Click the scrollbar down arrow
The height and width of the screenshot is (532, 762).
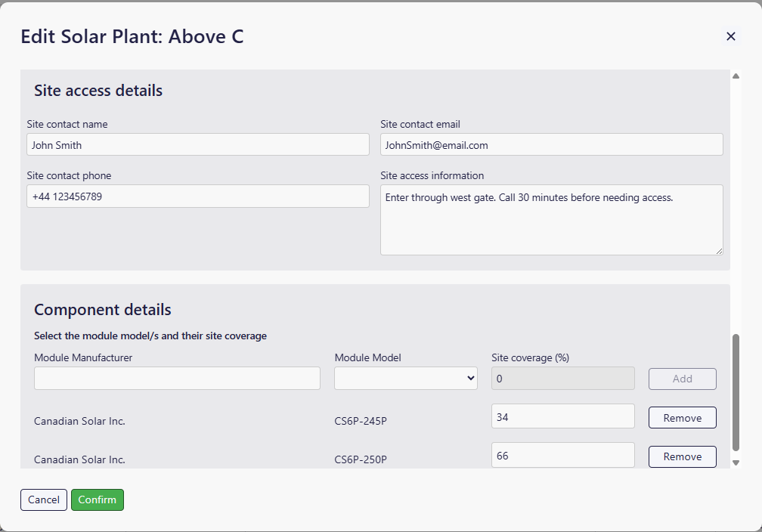click(736, 462)
